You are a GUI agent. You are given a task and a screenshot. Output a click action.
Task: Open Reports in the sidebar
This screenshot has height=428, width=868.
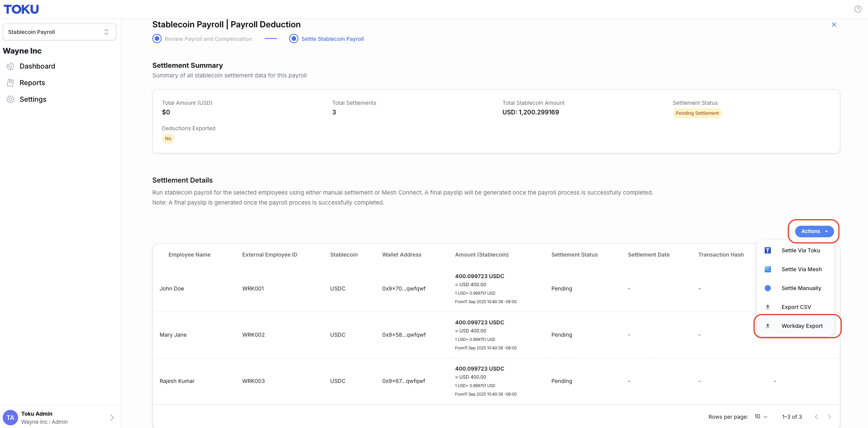[x=32, y=83]
